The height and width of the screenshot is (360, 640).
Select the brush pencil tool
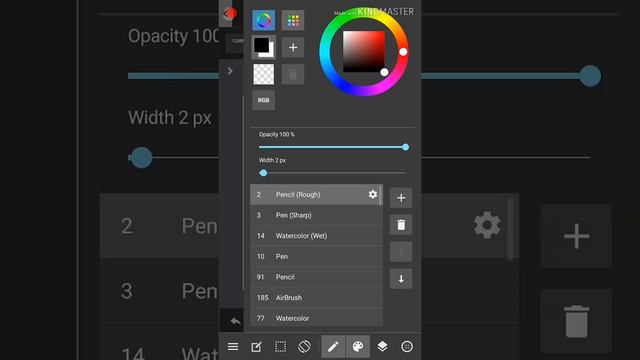click(x=333, y=347)
